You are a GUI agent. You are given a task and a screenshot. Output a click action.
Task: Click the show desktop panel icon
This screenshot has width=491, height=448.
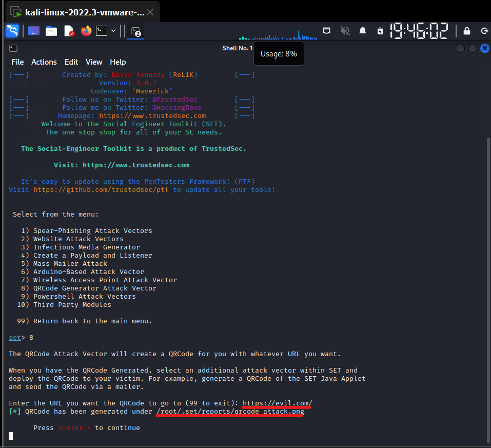(34, 31)
